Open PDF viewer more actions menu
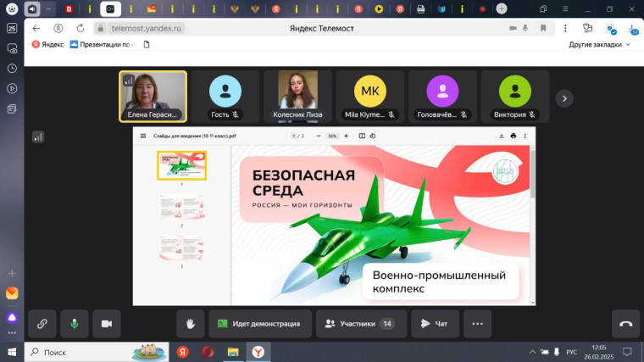The height and width of the screenshot is (362, 644). (525, 136)
